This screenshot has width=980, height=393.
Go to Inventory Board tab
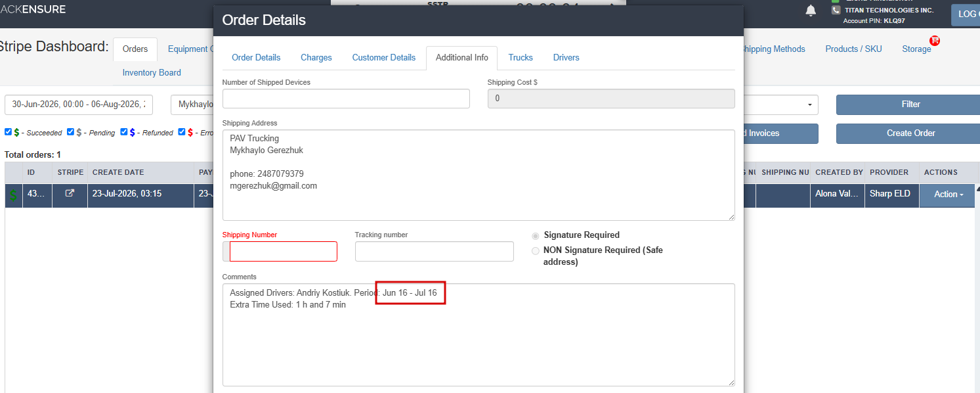tap(152, 73)
